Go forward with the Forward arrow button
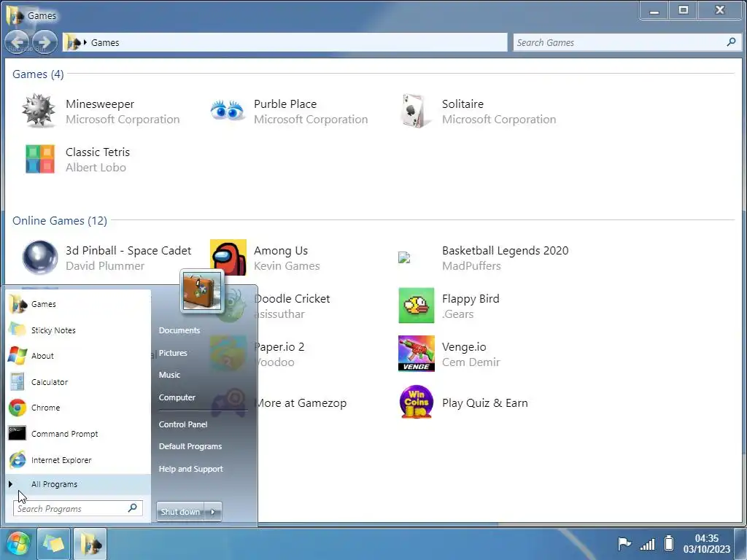The image size is (747, 560). point(44,42)
